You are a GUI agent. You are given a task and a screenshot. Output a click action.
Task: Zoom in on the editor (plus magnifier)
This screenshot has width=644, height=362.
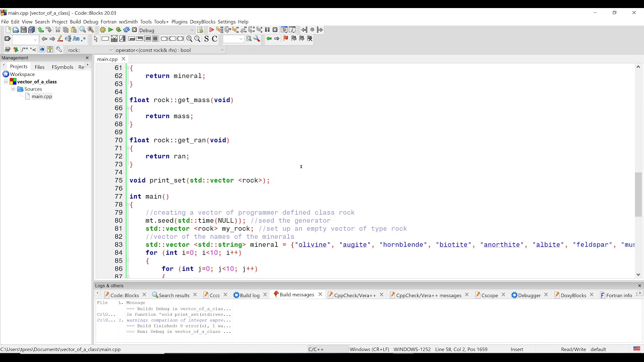click(x=189, y=39)
